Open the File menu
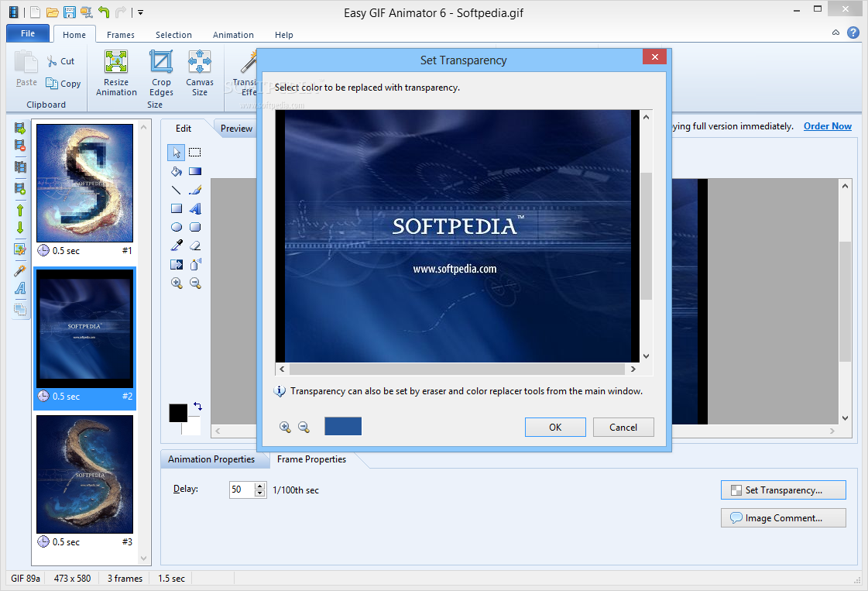 pos(28,33)
